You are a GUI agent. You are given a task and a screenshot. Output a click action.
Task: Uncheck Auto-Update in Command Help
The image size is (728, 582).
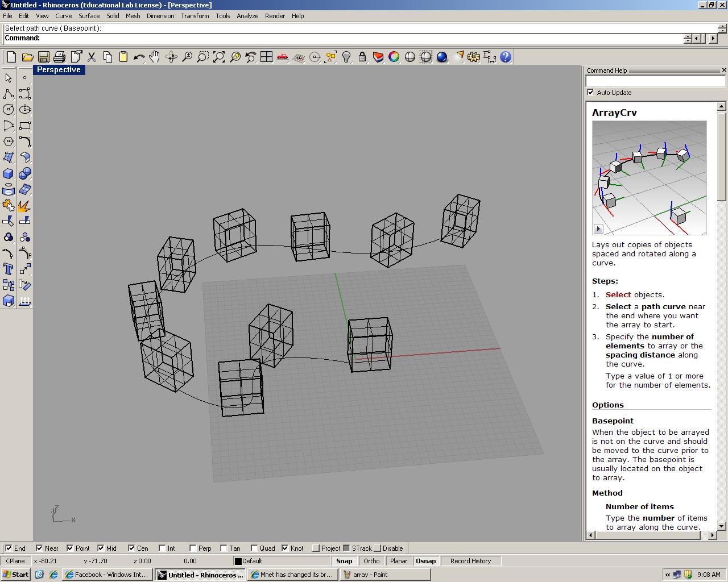[590, 93]
